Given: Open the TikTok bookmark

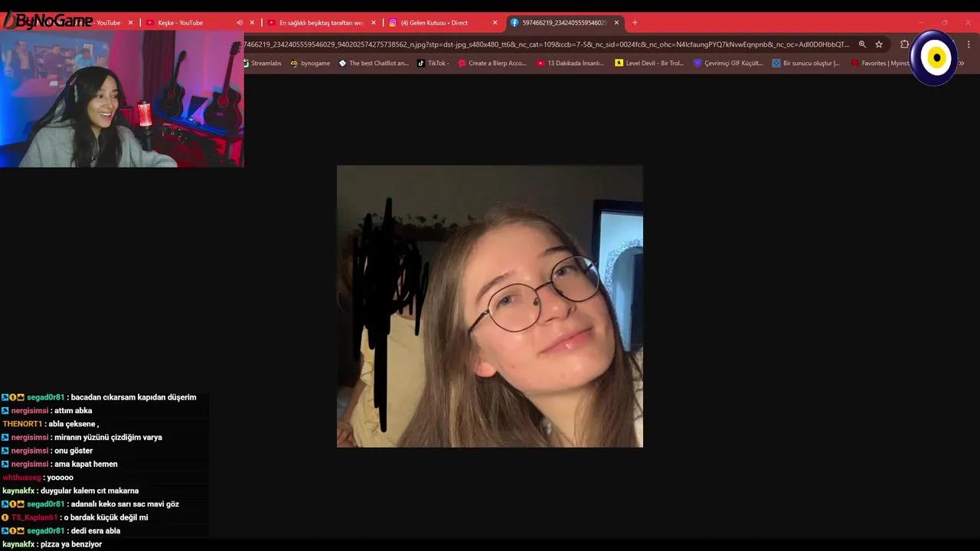Looking at the screenshot, I should tap(433, 64).
